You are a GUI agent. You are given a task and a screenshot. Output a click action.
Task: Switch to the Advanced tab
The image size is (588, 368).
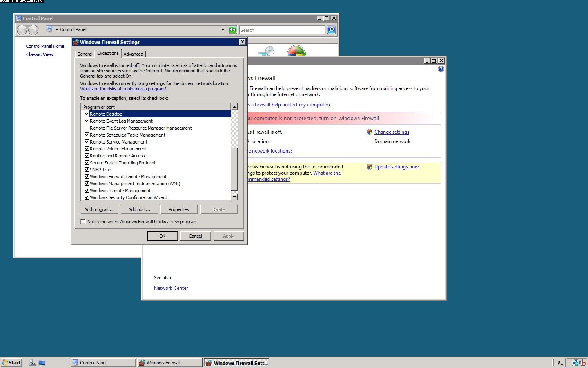(134, 54)
